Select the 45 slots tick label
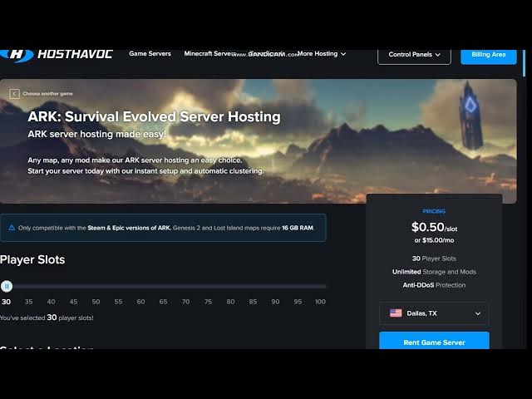The image size is (532, 399). pyautogui.click(x=73, y=302)
